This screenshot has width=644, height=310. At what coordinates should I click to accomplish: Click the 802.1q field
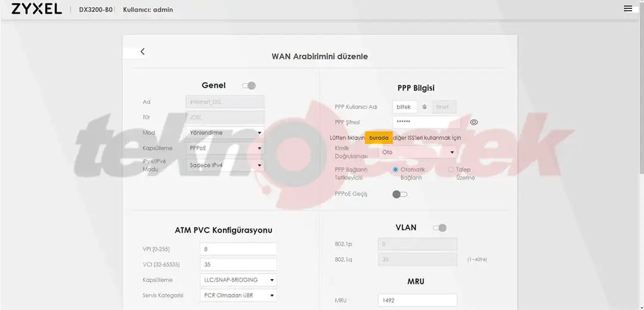[417, 259]
